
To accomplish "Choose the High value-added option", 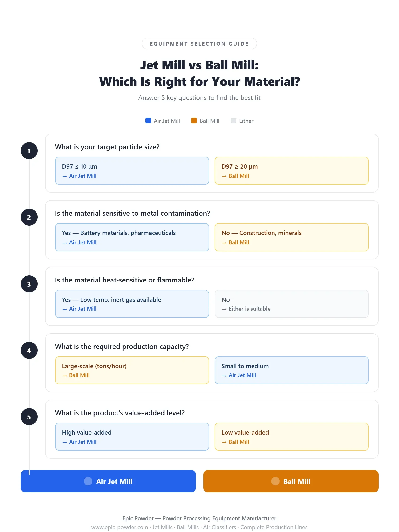I will pyautogui.click(x=132, y=437).
